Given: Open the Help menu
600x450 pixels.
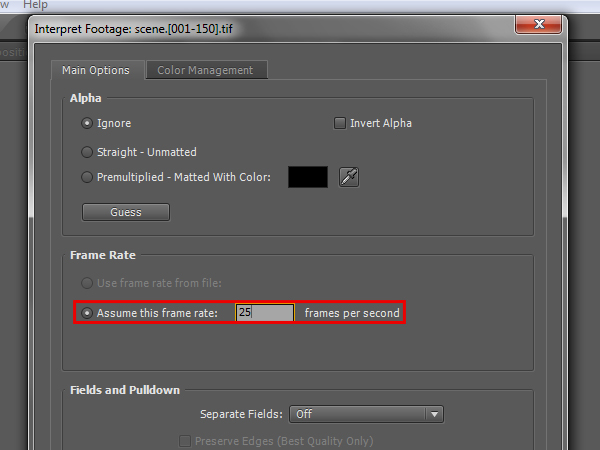Looking at the screenshot, I should [x=35, y=5].
